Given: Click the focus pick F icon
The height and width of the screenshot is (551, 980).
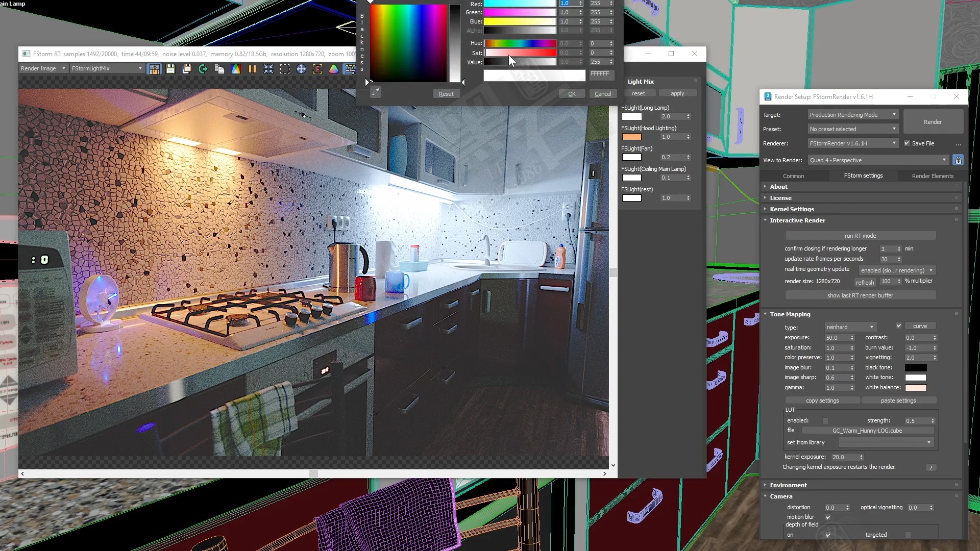Looking at the screenshot, I should tap(317, 69).
